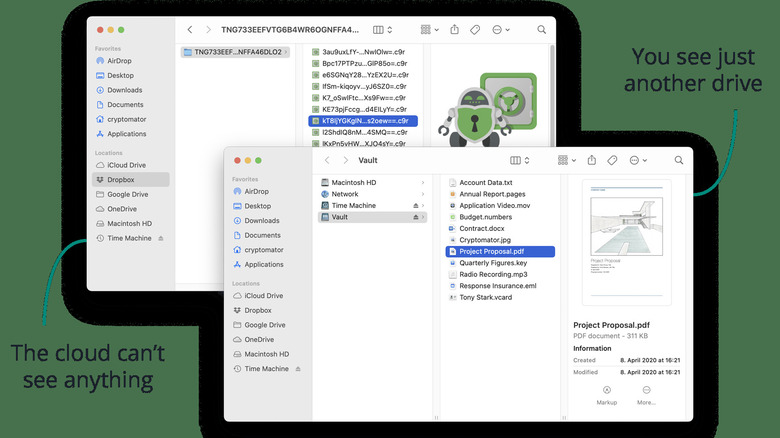This screenshot has width=780, height=438.
Task: Select the Contract.docx file
Action: pyautogui.click(x=481, y=229)
